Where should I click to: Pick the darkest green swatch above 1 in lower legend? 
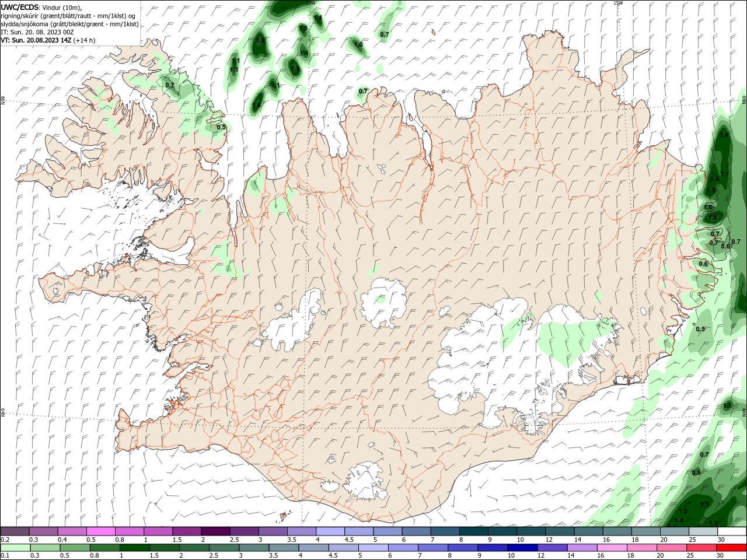pos(135,547)
